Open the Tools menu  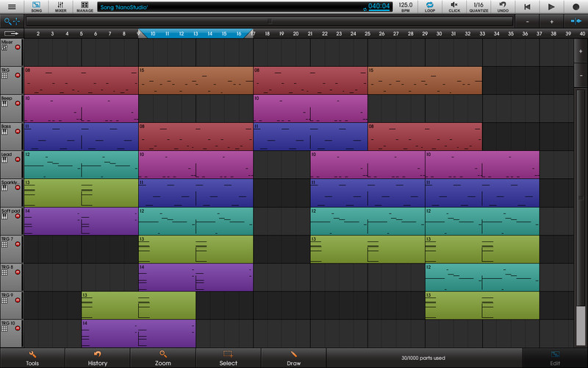click(32, 358)
